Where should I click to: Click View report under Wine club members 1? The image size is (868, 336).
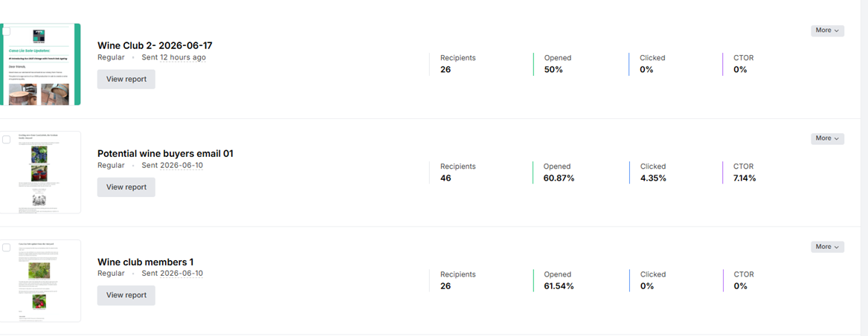[x=126, y=295]
